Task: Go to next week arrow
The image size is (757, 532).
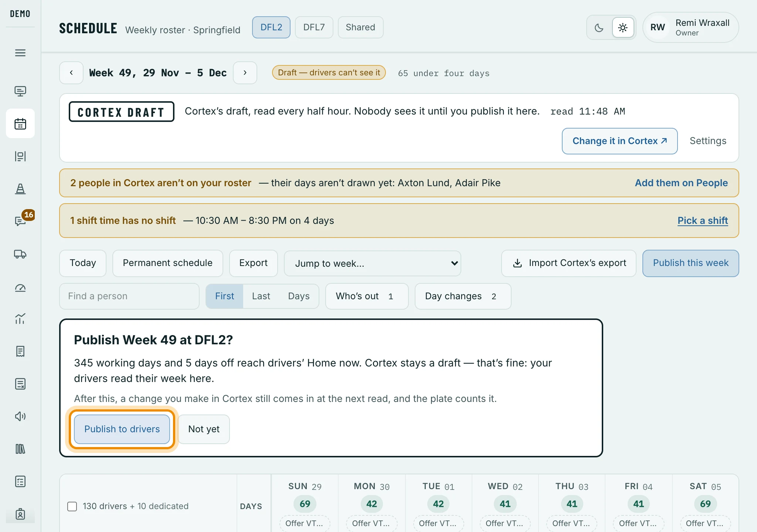Action: [x=245, y=73]
